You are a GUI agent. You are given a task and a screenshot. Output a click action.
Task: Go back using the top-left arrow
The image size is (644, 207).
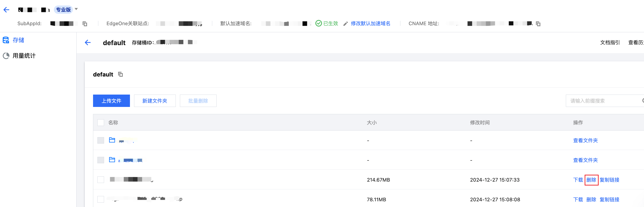point(6,10)
